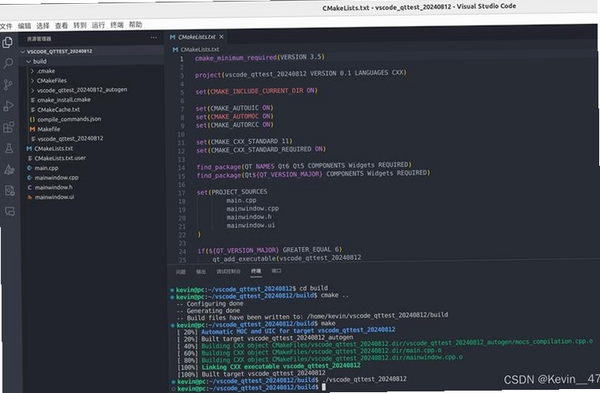Viewport: 600px width, 393px height.
Task: Switch to the 问题 (Problems) panel tab
Action: [180, 272]
